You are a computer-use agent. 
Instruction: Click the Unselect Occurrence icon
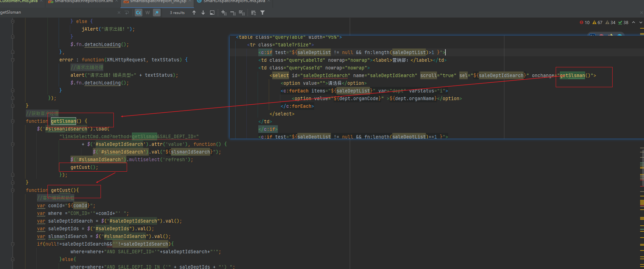[233, 13]
